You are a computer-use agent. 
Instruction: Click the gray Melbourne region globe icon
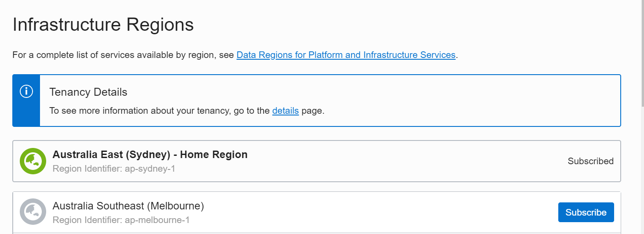tap(33, 212)
